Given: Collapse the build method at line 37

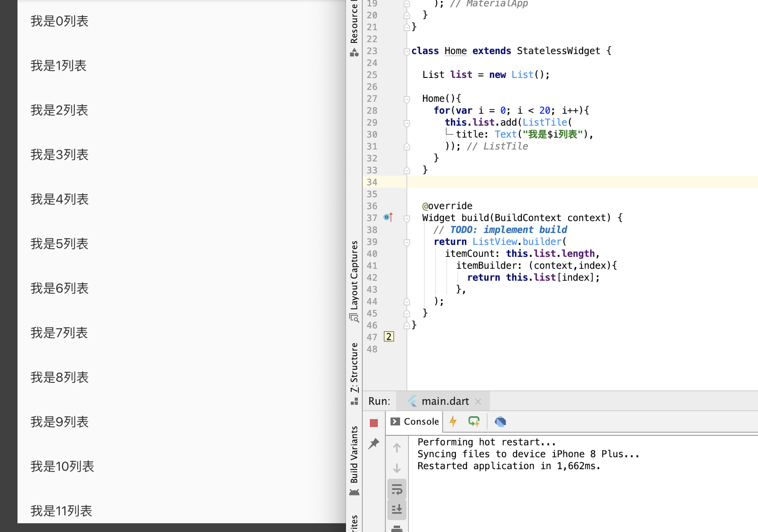Looking at the screenshot, I should tap(406, 218).
